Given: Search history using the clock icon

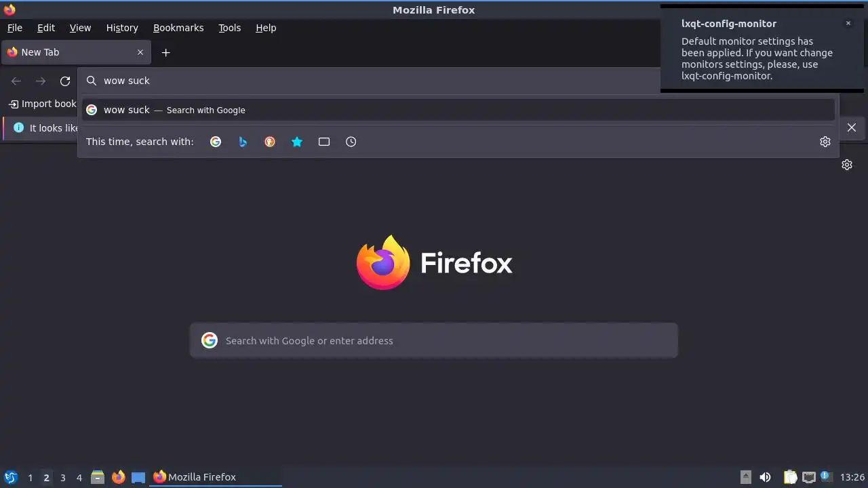Looking at the screenshot, I should click(x=351, y=142).
